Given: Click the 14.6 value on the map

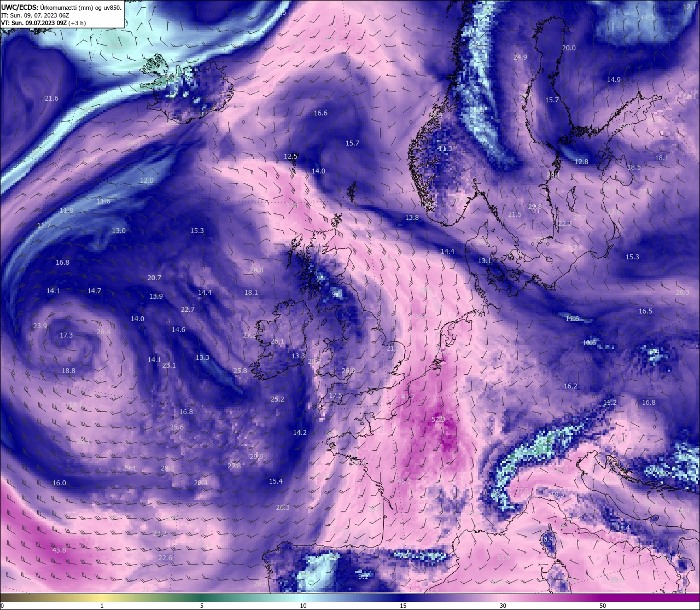Looking at the screenshot, I should (178, 330).
